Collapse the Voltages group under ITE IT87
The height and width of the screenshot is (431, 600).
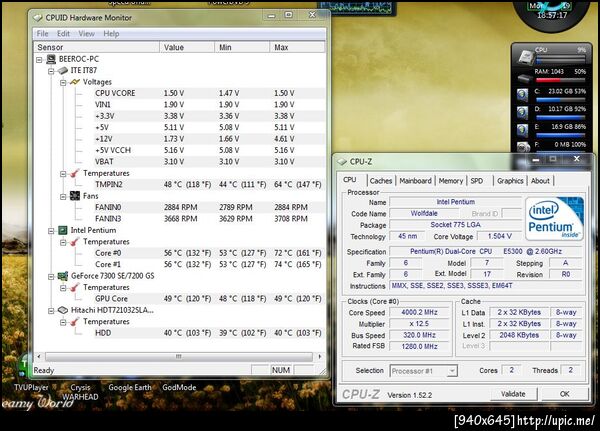coord(63,83)
